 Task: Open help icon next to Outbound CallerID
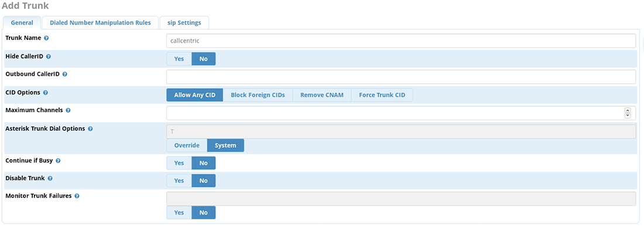65,74
